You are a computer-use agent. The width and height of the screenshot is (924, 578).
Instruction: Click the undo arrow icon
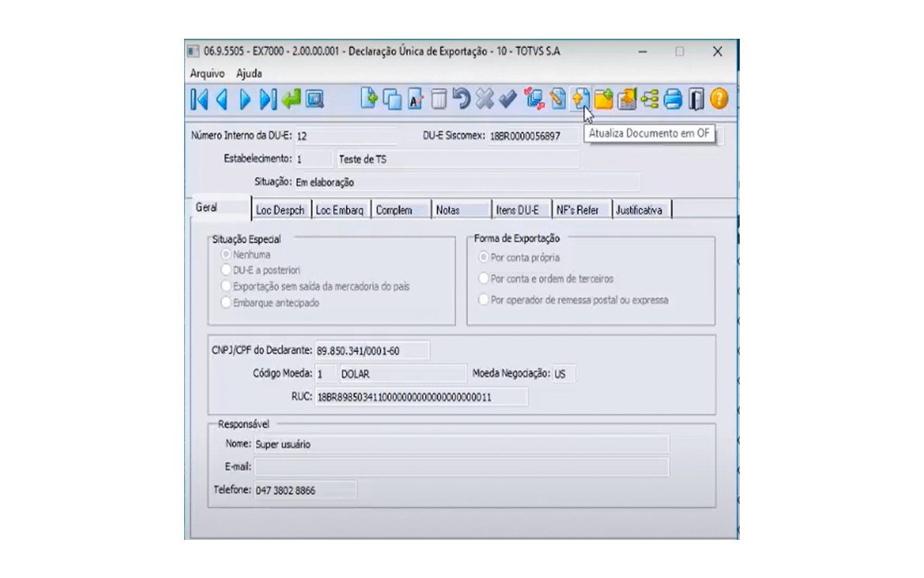point(462,101)
